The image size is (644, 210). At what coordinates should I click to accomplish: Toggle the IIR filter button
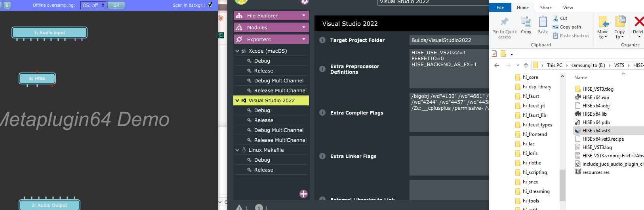point(116,5)
